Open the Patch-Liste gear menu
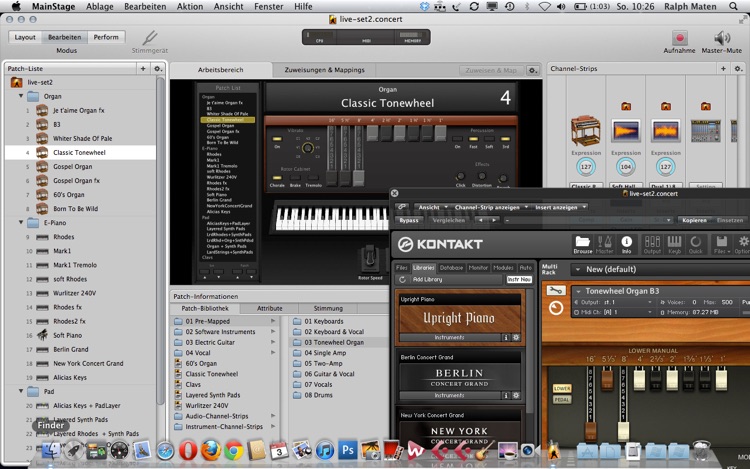Screen dimensions: 750x469 (x=157, y=69)
